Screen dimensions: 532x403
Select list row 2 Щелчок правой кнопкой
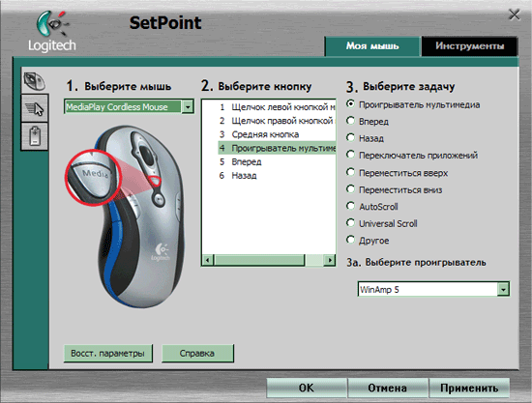point(277,121)
